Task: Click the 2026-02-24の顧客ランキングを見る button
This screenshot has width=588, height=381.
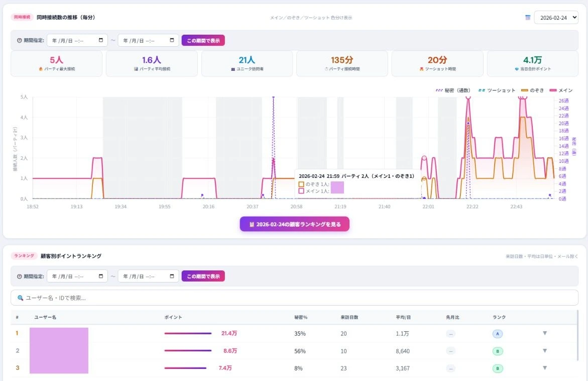Action: pyautogui.click(x=294, y=224)
